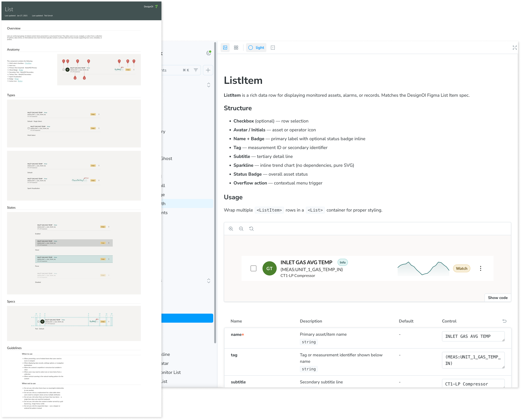The image size is (521, 420).
Task: Click the red marker numbered 7 in Anatomy
Action: (119, 61)
